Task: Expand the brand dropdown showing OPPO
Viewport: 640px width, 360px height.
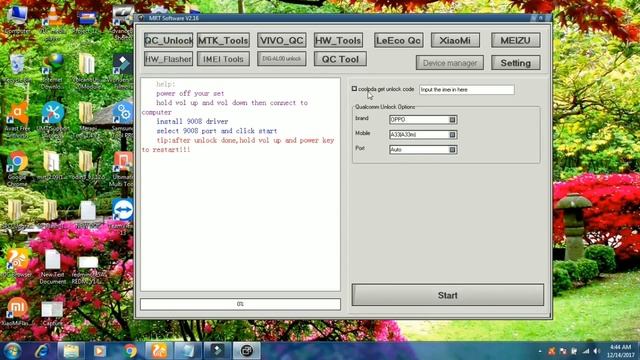Action: 452,120
